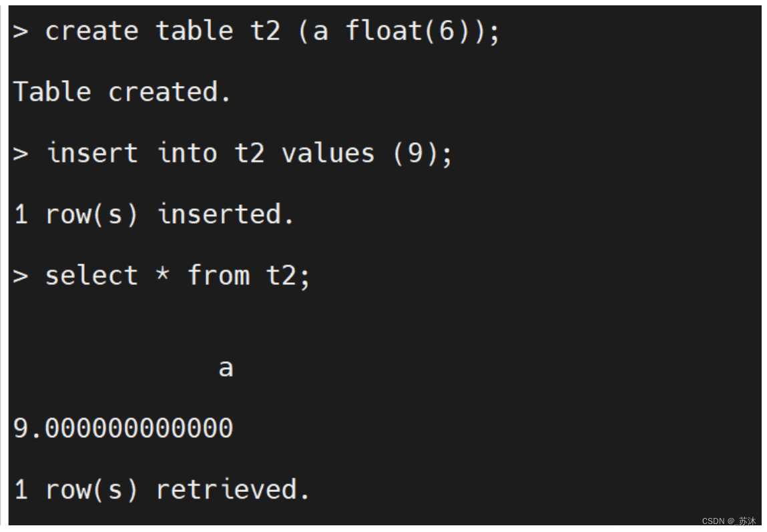Screen dimensions: 767x532
Task: Click the prompt symbol before 'select'
Action: (21, 276)
